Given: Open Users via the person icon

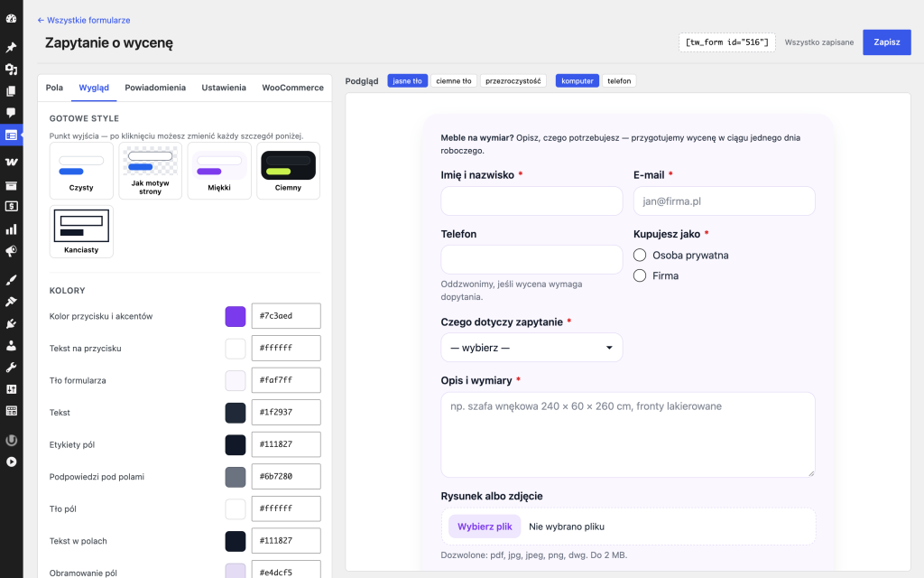Looking at the screenshot, I should [x=11, y=346].
